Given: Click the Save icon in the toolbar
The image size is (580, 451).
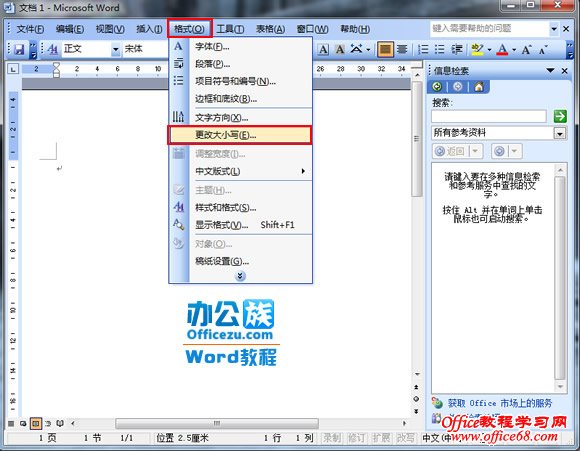Looking at the screenshot, I should point(19,49).
